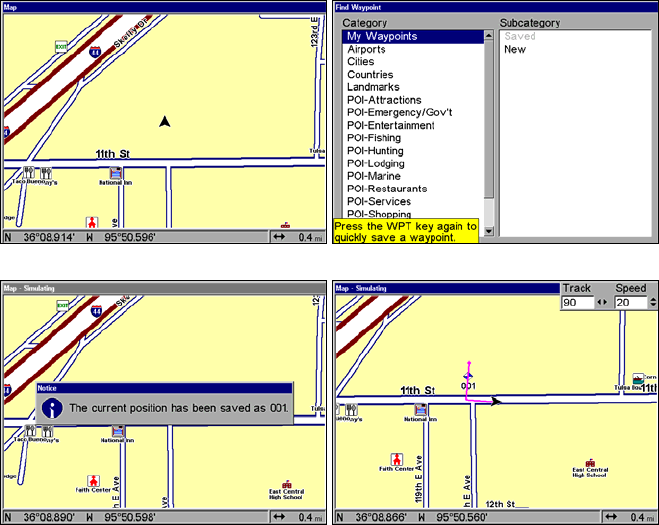659x525 pixels.
Task: Click the EXIT sign icon on the Notice map
Action: 63,306
